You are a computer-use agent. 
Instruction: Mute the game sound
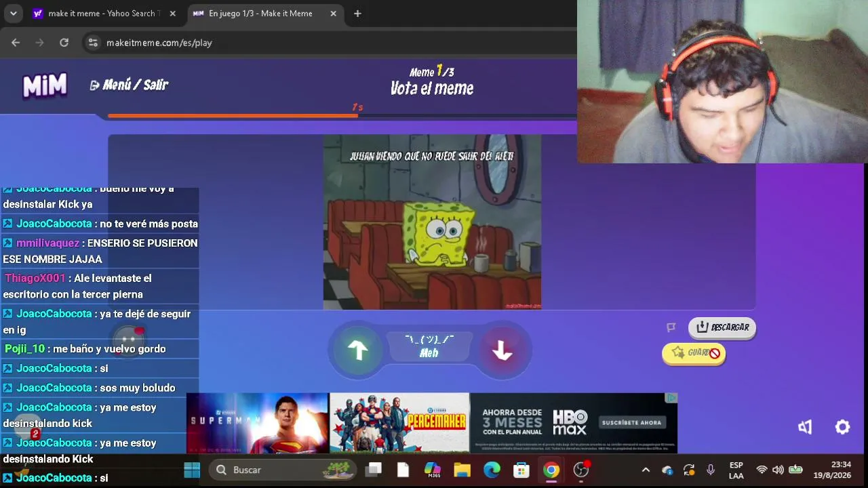[805, 427]
